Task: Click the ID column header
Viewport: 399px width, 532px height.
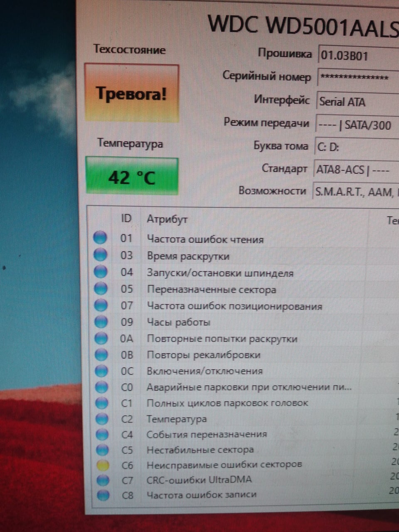Action: tap(126, 219)
